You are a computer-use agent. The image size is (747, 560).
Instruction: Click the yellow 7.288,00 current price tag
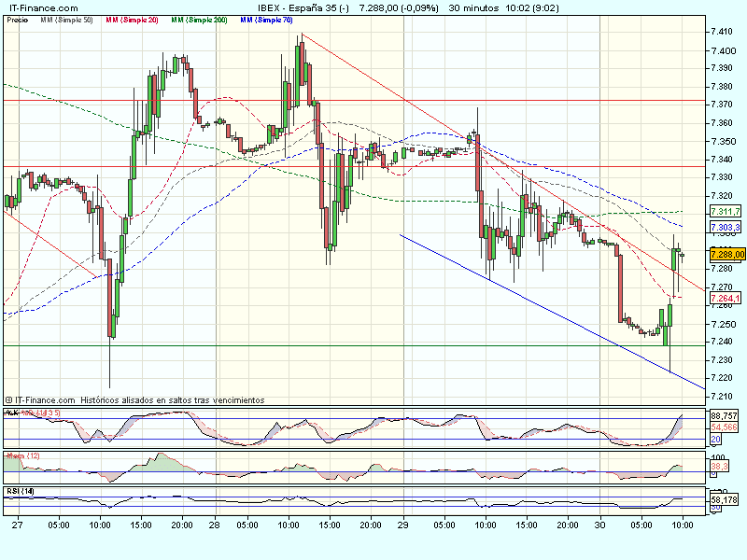pyautogui.click(x=727, y=254)
